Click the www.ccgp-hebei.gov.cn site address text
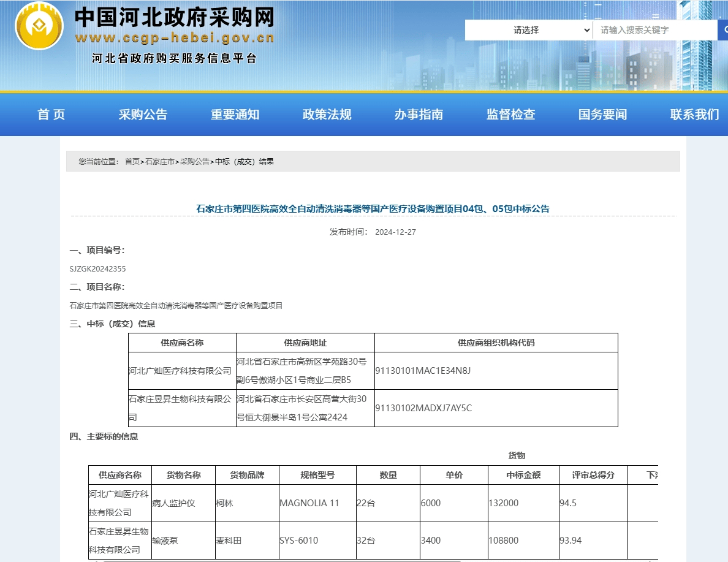 [175, 37]
